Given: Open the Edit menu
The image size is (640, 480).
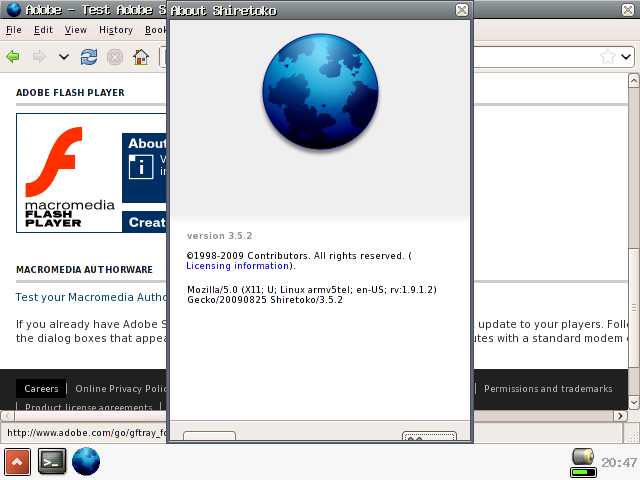Looking at the screenshot, I should point(43,30).
